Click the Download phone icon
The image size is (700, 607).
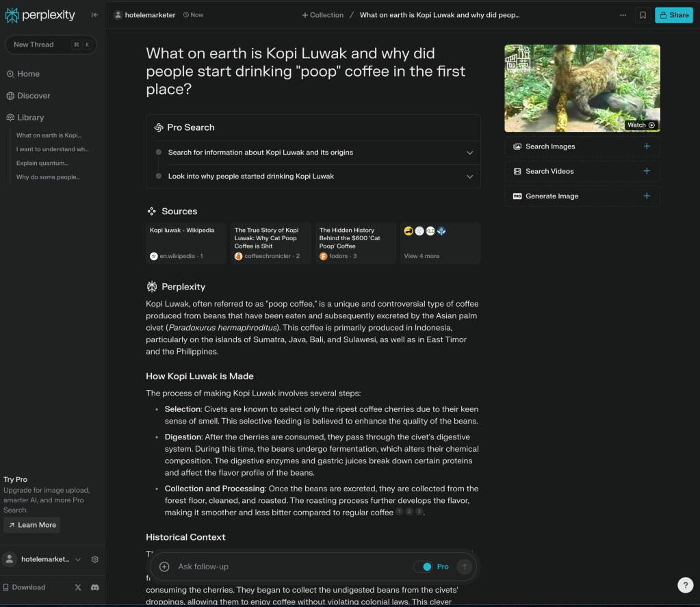(5, 587)
